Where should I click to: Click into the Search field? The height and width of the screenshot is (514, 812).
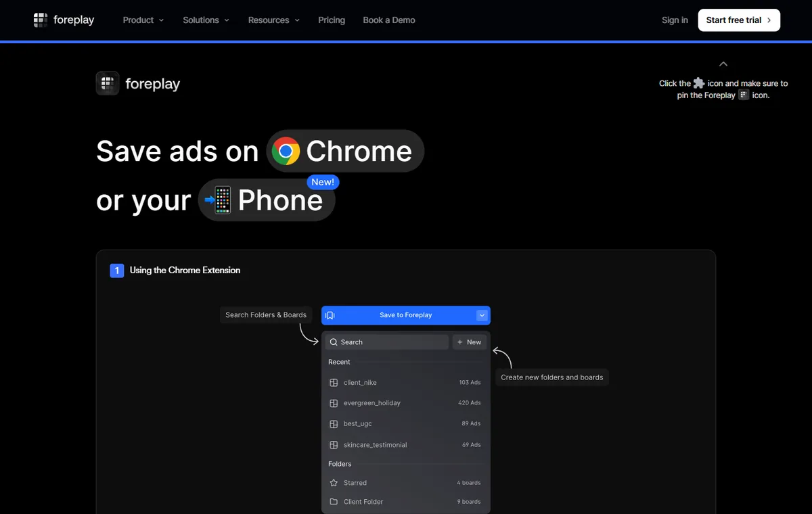pos(386,342)
